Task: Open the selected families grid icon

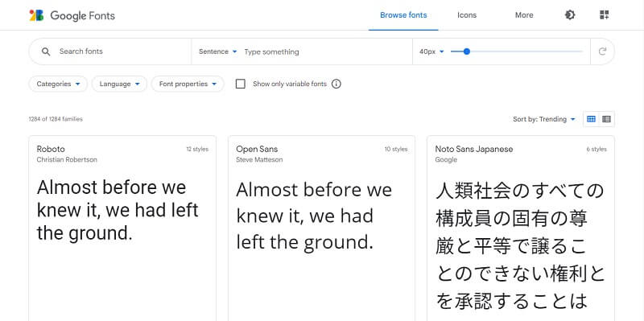Action: click(604, 15)
